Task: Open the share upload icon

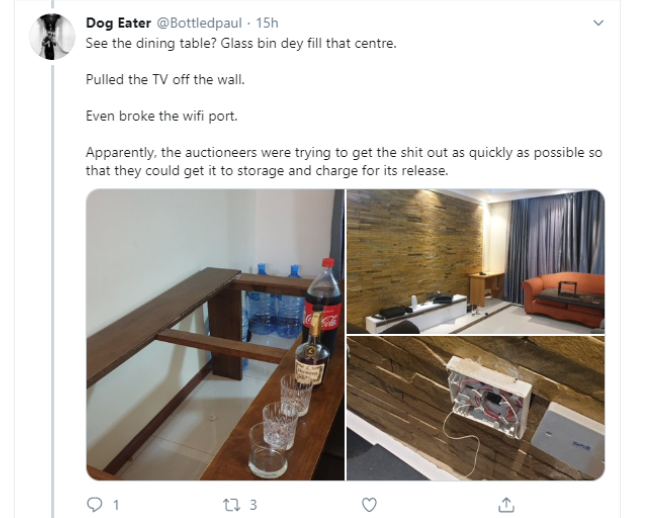Action: [x=506, y=504]
